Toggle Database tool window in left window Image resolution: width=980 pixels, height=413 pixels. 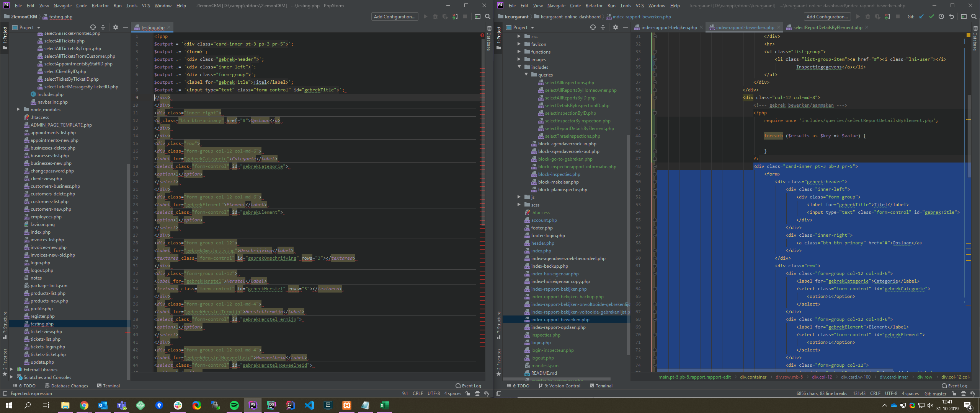coord(489,38)
